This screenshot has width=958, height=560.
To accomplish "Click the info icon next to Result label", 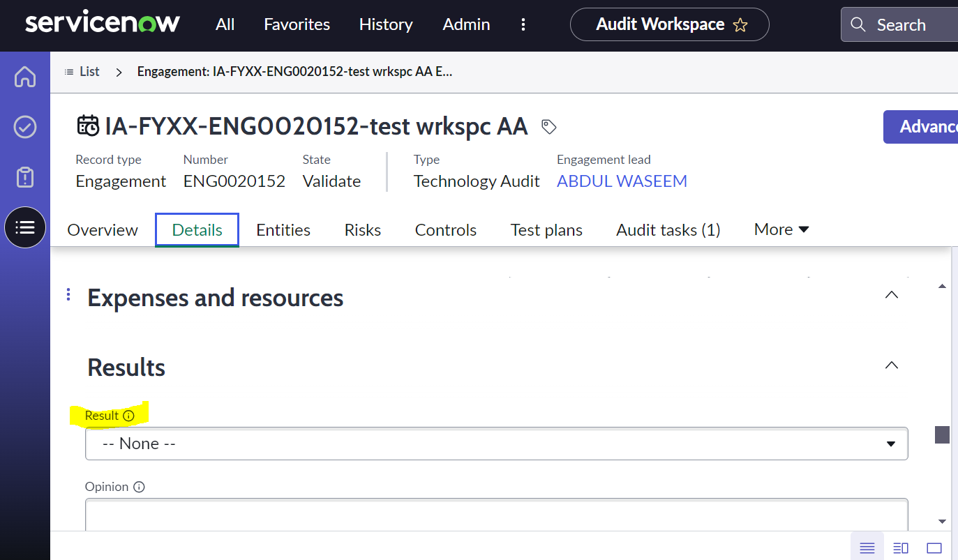I will click(x=130, y=415).
